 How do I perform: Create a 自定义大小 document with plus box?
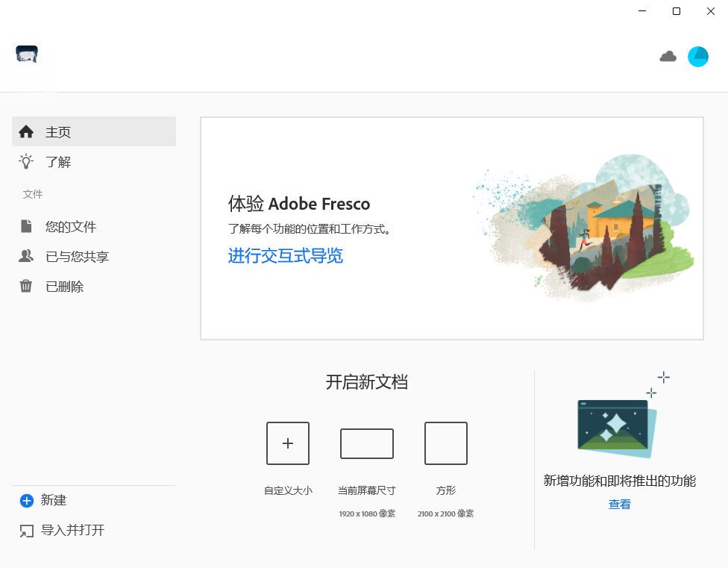click(288, 443)
